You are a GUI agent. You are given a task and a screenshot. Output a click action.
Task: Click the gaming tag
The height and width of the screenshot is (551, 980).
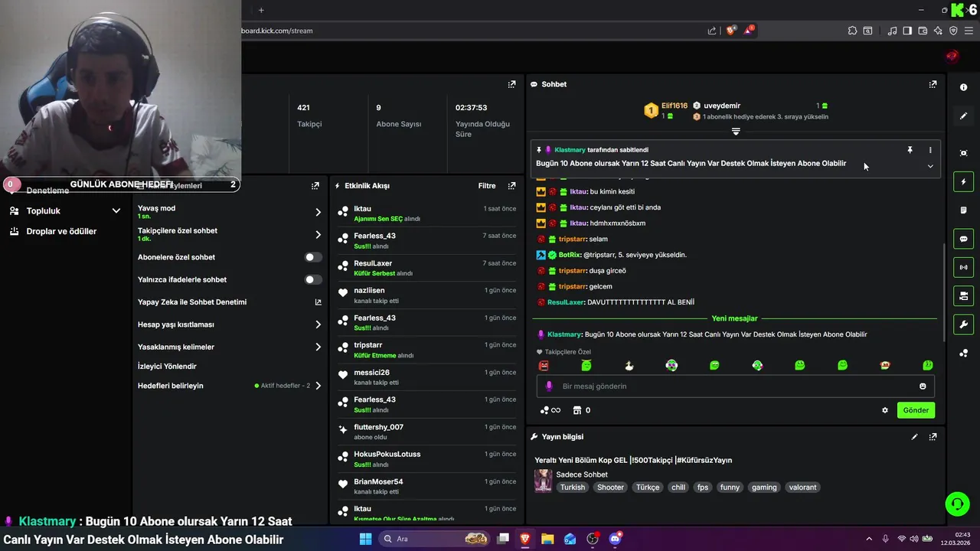tap(764, 487)
